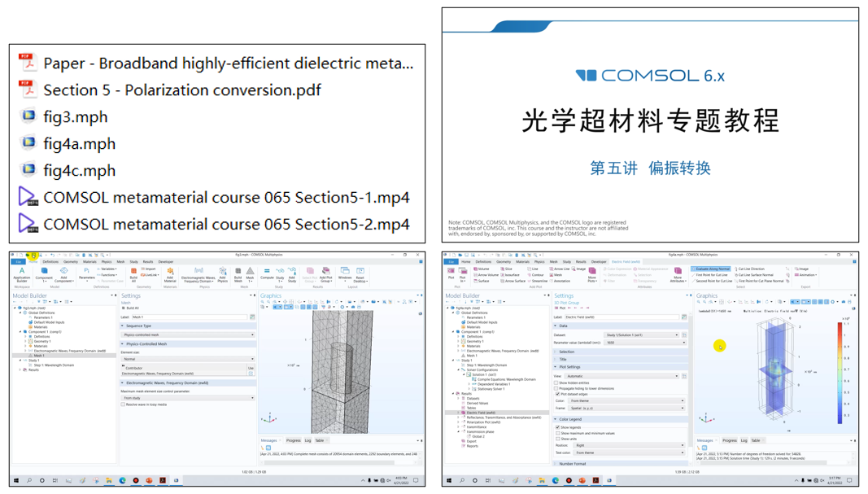This screenshot has width=868, height=494.
Task: Open the Dataset dropdown showing Study 1/Solution 1
Action: click(642, 334)
